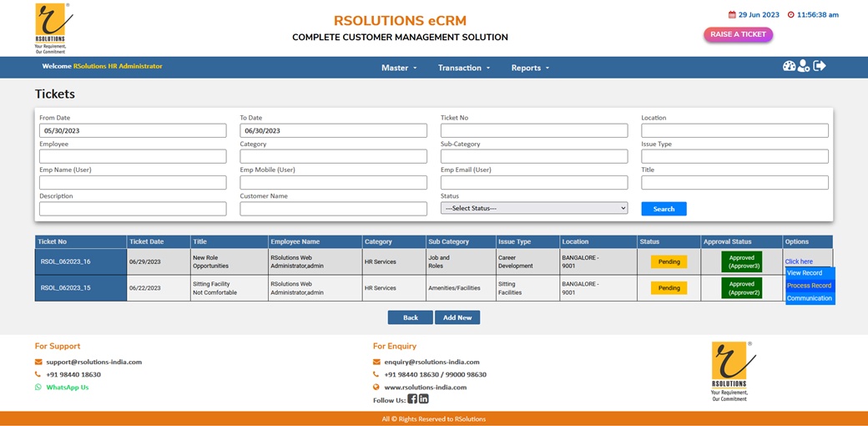868x426 pixels.
Task: Open the dashboard gauge icon
Action: coord(789,66)
